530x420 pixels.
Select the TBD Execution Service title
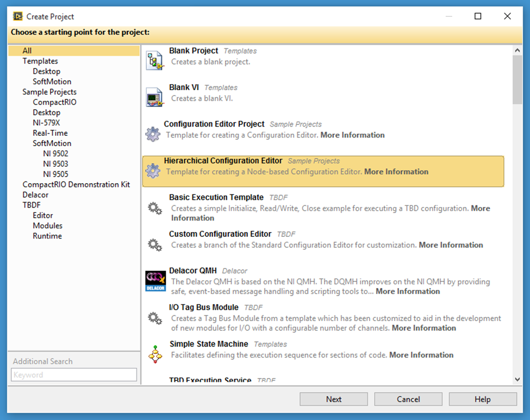point(210,380)
